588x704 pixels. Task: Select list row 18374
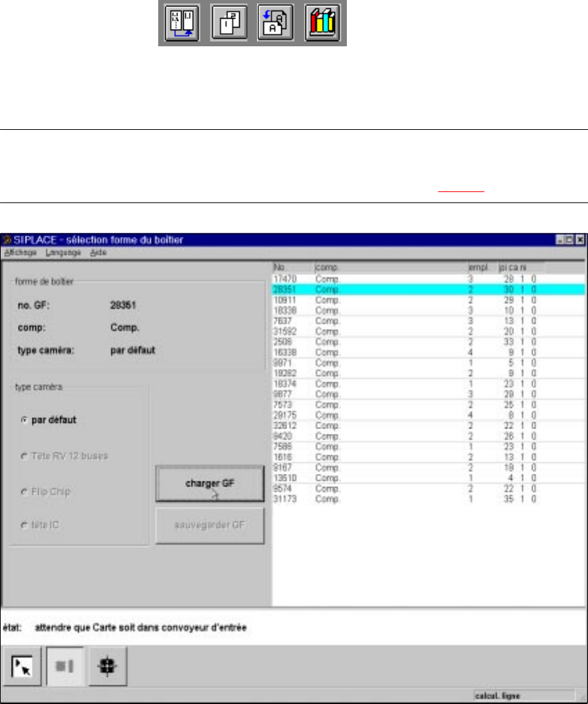(428, 384)
